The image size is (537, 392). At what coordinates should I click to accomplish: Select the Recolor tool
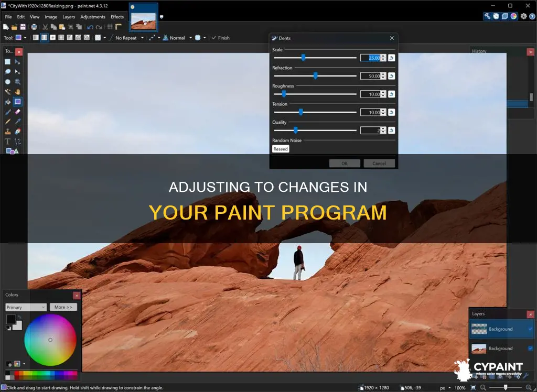(x=17, y=132)
